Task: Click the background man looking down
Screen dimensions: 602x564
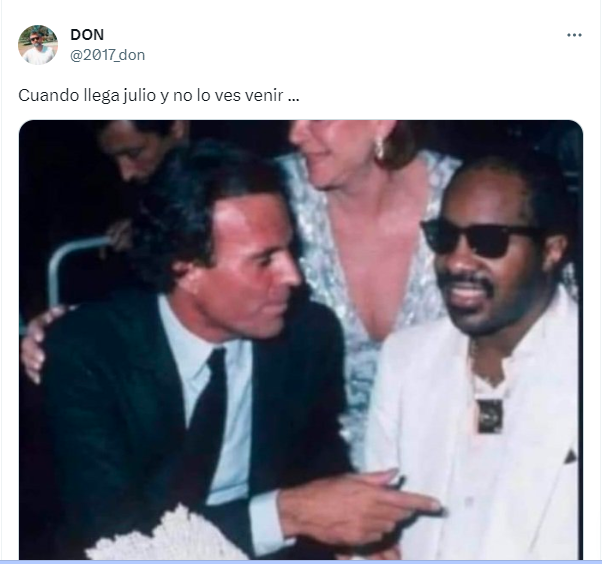Action: tap(142, 154)
